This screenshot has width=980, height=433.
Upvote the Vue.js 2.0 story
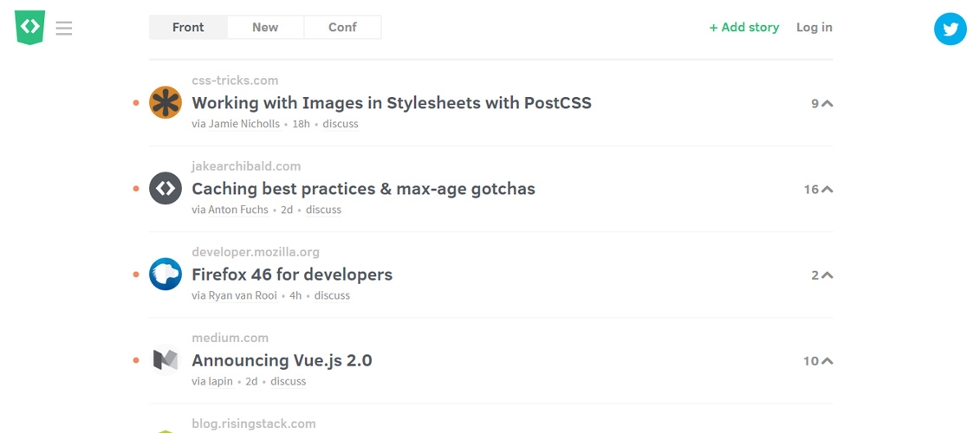click(827, 361)
